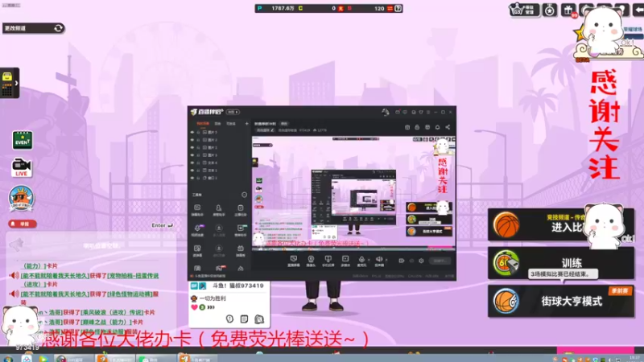644x362 pixels.
Task: Open the yellow taxi icon in game sidebar
Action: (x=7, y=76)
